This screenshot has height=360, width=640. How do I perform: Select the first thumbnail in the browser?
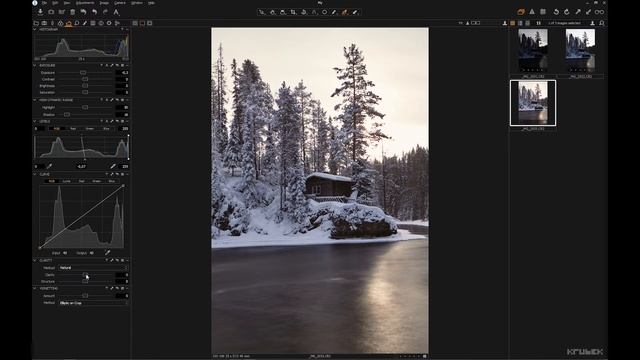click(533, 51)
